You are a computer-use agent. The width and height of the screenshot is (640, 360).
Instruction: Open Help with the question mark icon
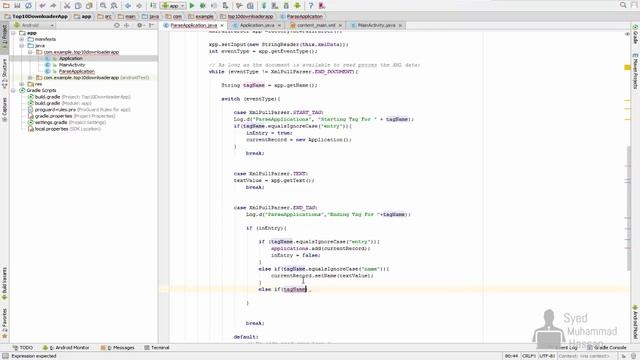[x=311, y=5]
